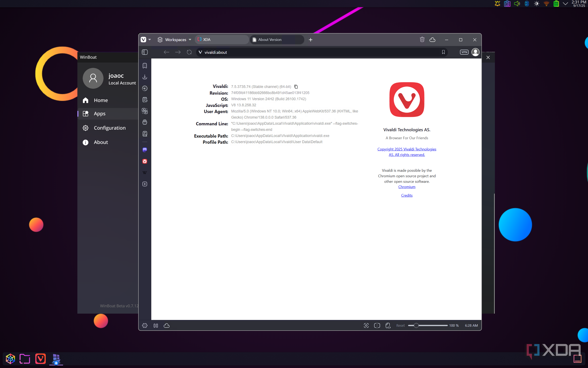Viewport: 588px width, 368px height.
Task: Capture page with camera icon
Action: click(366, 325)
